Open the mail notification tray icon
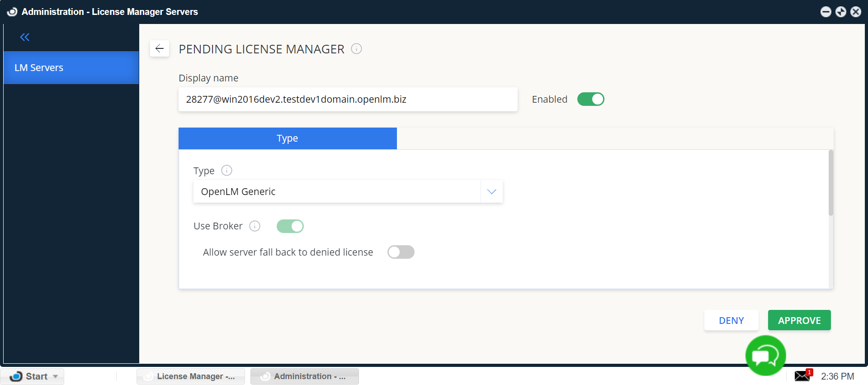 pyautogui.click(x=802, y=375)
